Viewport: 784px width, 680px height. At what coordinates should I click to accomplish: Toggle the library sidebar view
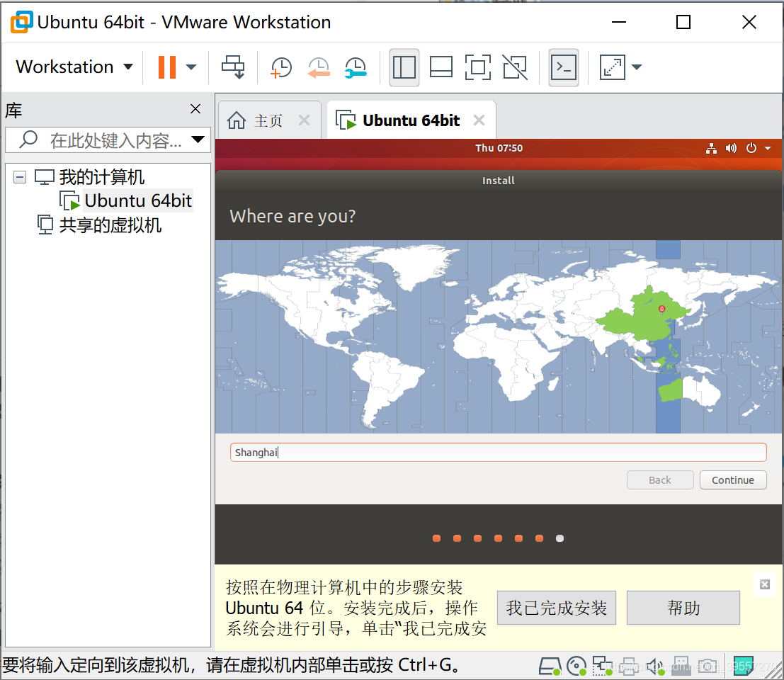pyautogui.click(x=404, y=67)
